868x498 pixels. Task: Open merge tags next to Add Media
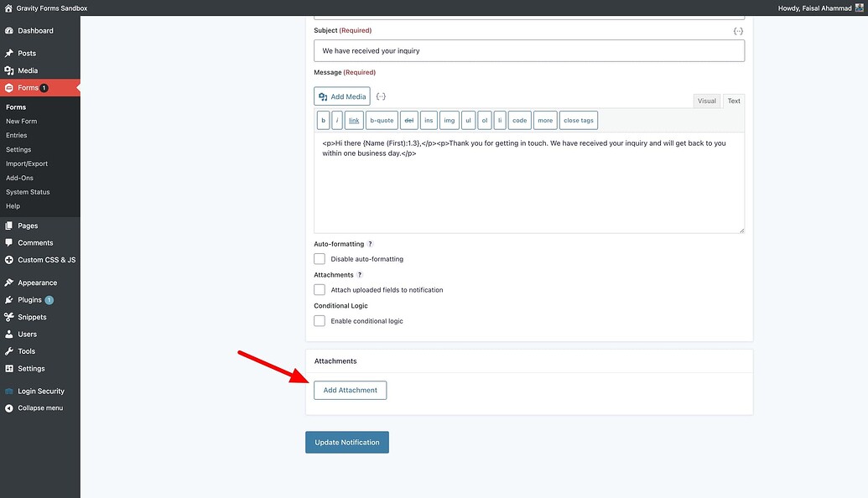[381, 96]
